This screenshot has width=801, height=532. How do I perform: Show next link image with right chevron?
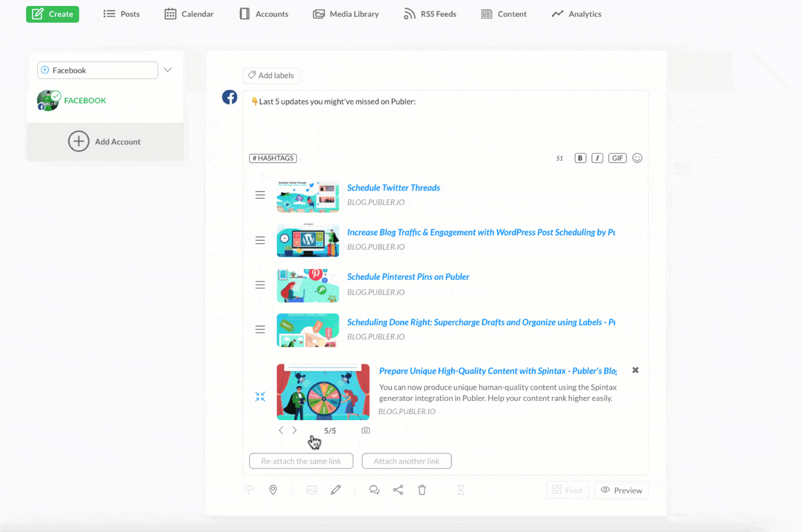pos(294,430)
